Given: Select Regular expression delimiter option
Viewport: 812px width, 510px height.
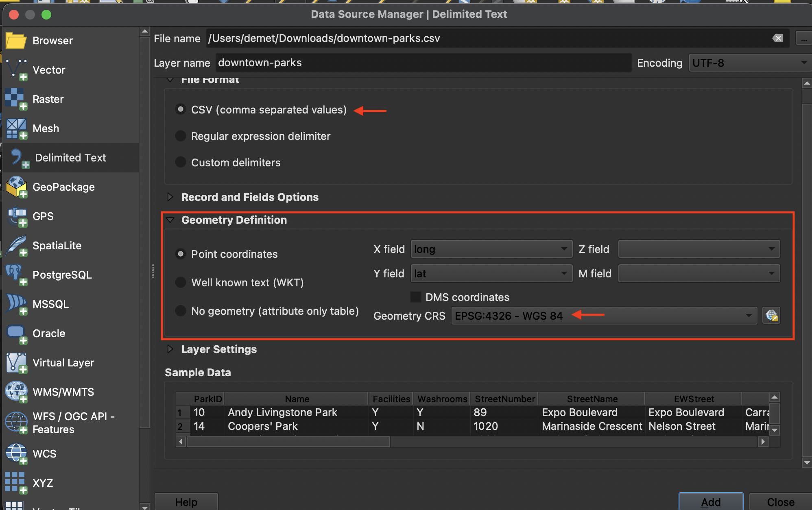Looking at the screenshot, I should click(181, 136).
